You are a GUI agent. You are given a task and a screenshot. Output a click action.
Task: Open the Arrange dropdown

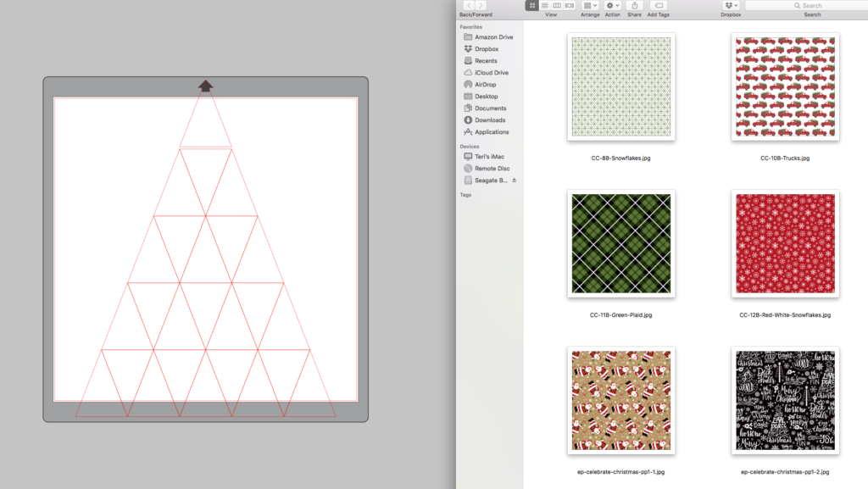tap(591, 5)
